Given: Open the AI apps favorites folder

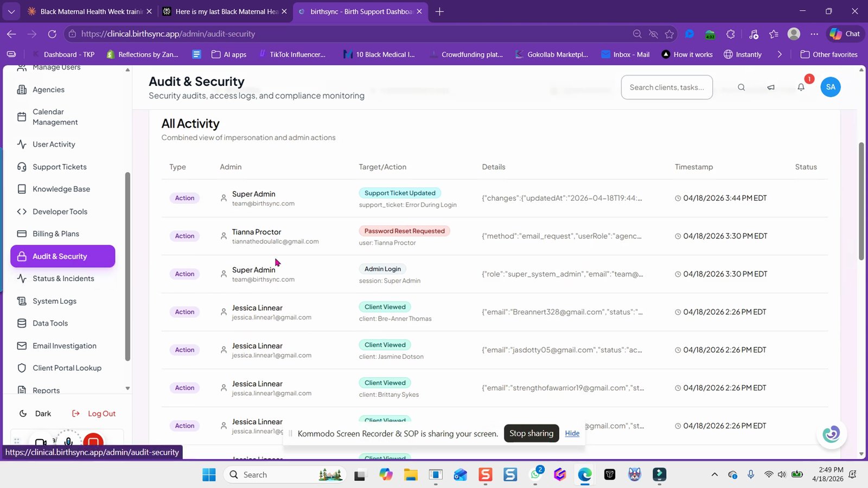Looking at the screenshot, I should 229,54.
